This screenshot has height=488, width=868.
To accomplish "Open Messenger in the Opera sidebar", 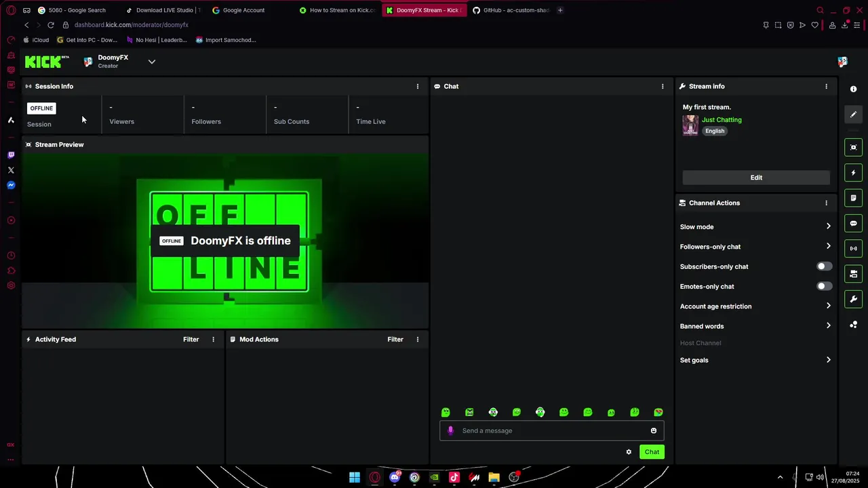I will pyautogui.click(x=11, y=185).
